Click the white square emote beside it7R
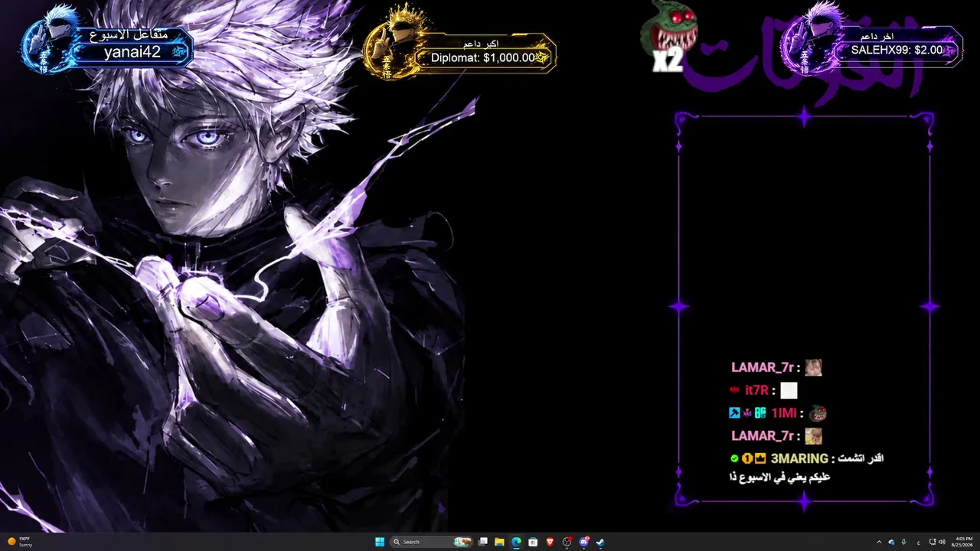Screen dimensions: 980x551 point(789,391)
